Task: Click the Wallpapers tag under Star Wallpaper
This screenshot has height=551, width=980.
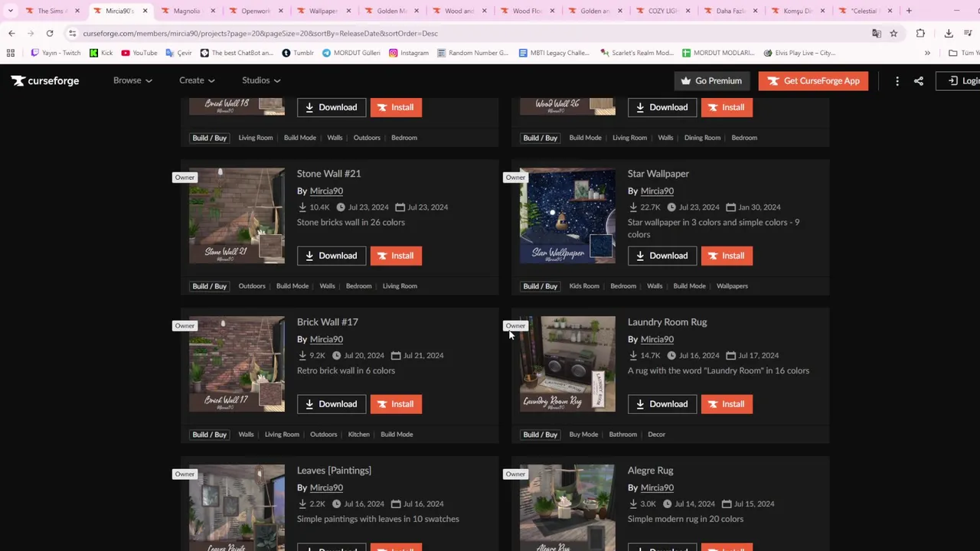Action: pos(732,286)
